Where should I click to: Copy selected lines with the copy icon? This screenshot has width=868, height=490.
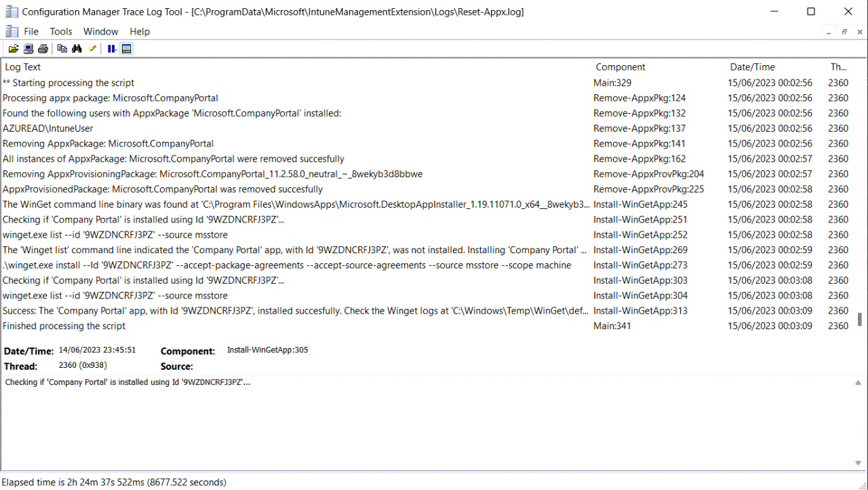click(x=62, y=49)
